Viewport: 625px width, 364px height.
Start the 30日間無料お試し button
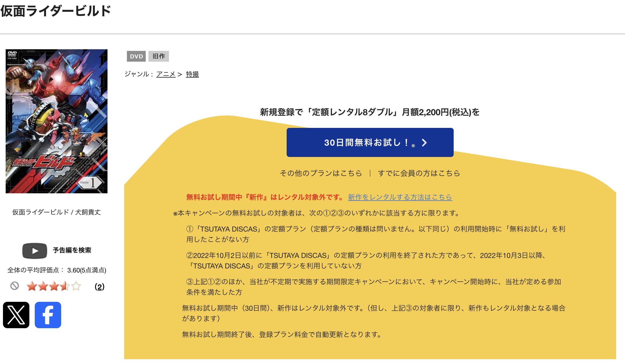370,142
